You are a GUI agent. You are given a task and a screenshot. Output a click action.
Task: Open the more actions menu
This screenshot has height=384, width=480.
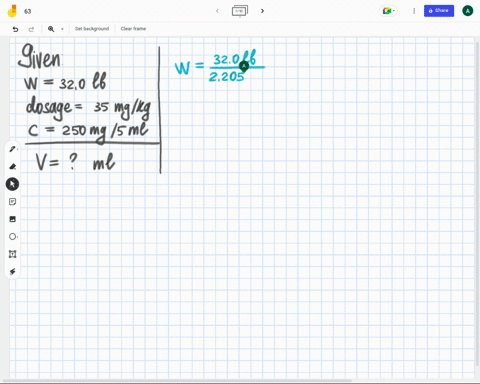414,11
